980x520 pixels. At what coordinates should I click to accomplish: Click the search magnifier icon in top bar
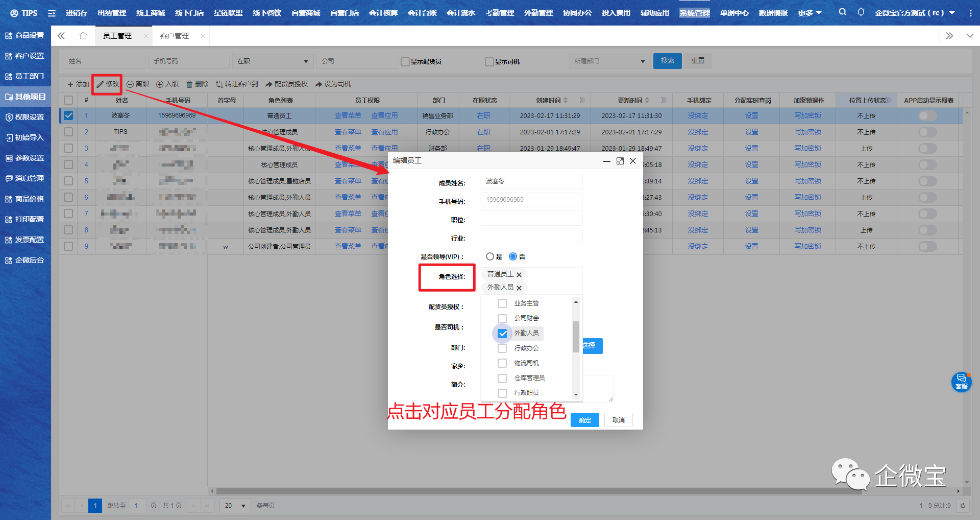point(842,12)
